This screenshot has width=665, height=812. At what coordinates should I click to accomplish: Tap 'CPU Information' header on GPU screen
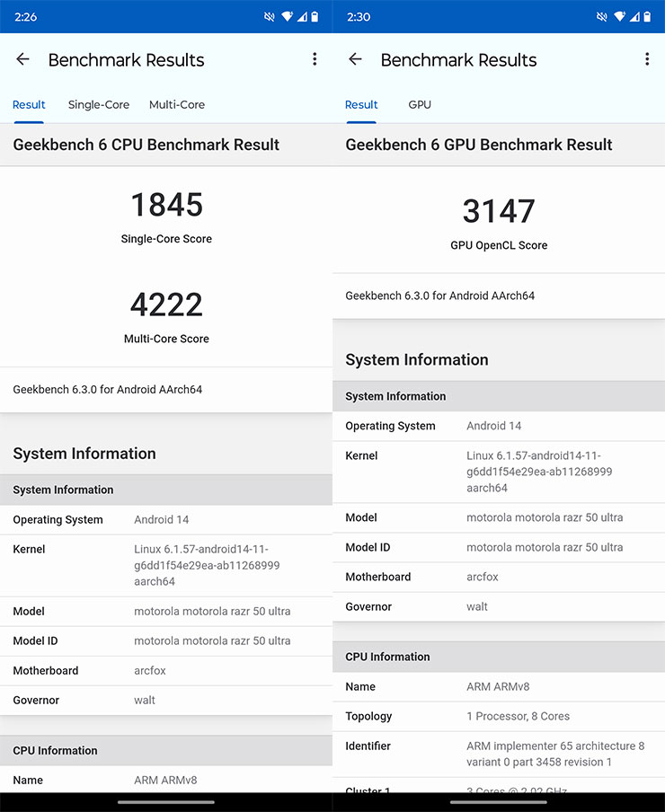click(x=387, y=657)
